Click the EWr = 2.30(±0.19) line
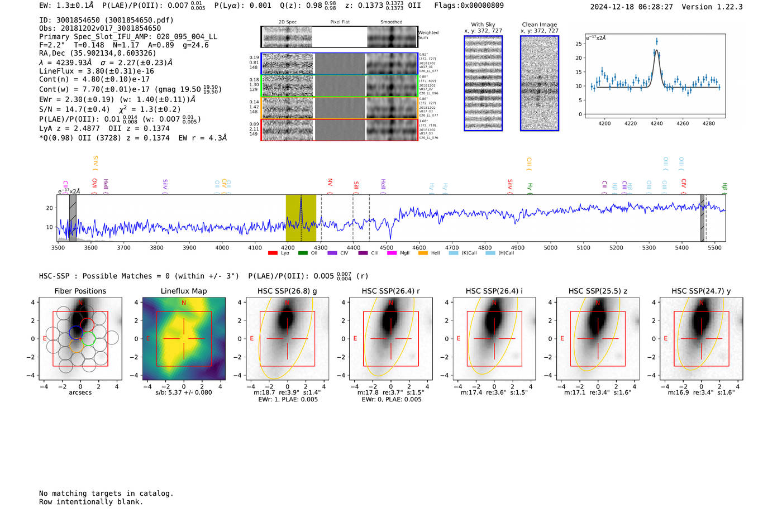The height and width of the screenshot is (532, 782). tap(118, 99)
